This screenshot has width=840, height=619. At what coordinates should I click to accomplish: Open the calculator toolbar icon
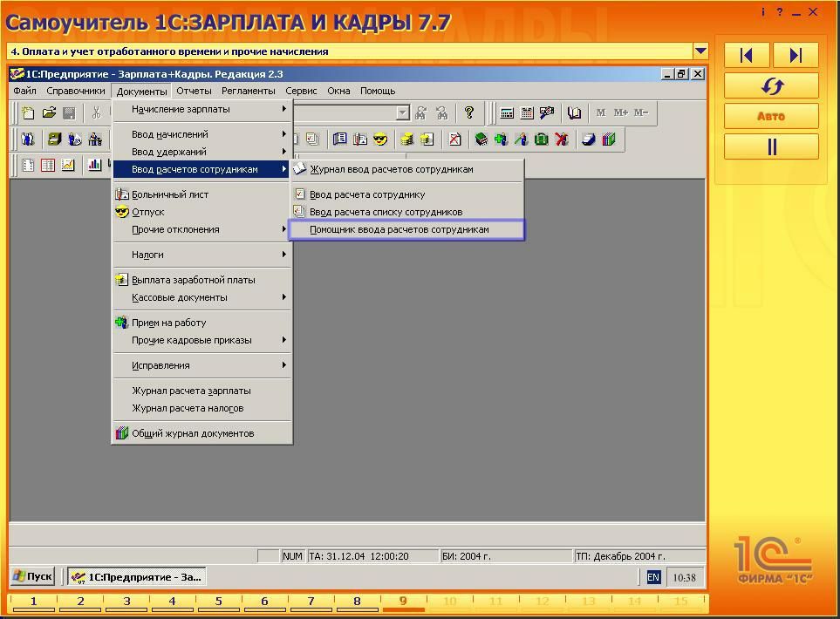pyautogui.click(x=507, y=112)
